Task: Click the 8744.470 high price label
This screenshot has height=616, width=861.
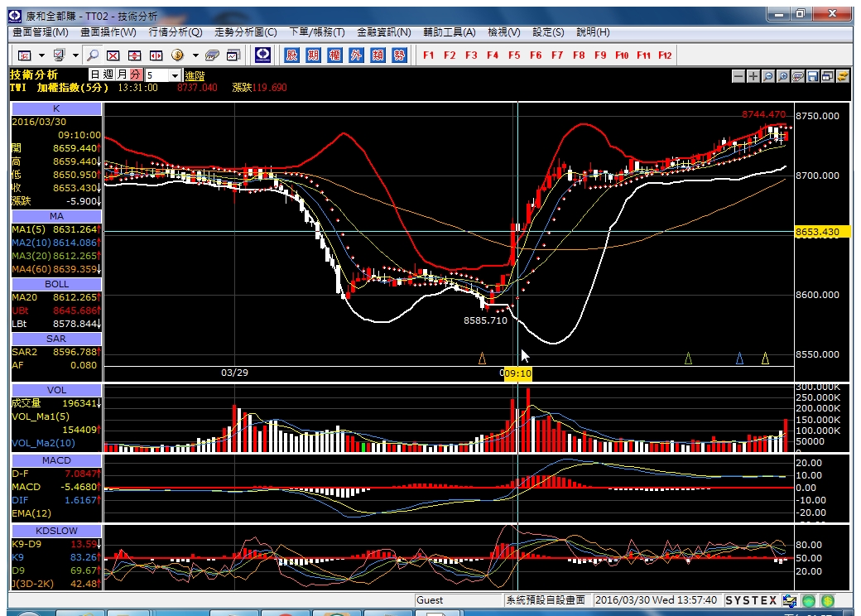Action: click(764, 114)
